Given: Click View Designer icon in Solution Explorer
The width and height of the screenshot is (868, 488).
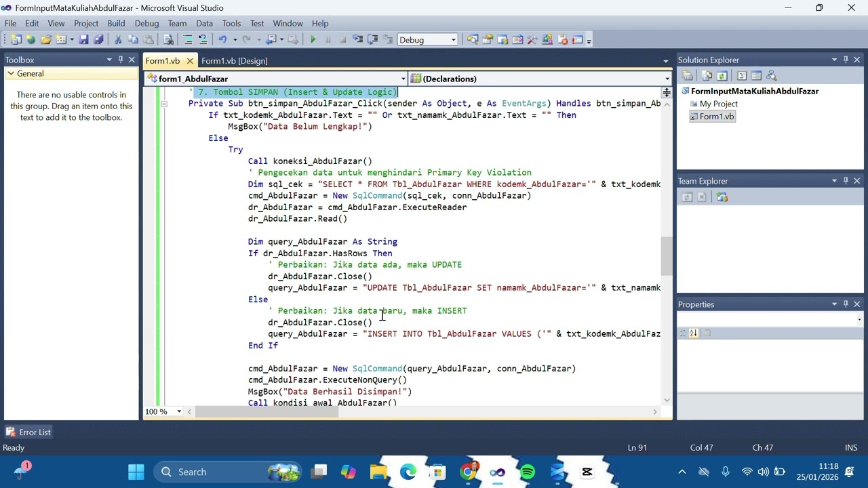Looking at the screenshot, I should pos(756,76).
